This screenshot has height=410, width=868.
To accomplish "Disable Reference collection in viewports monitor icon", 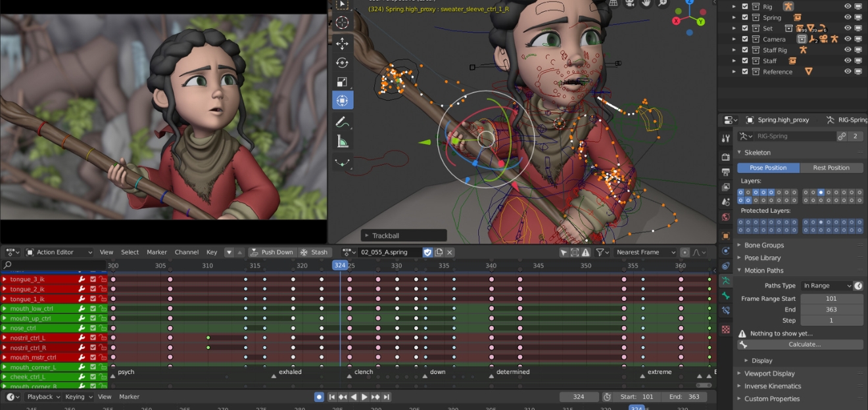I will [858, 72].
